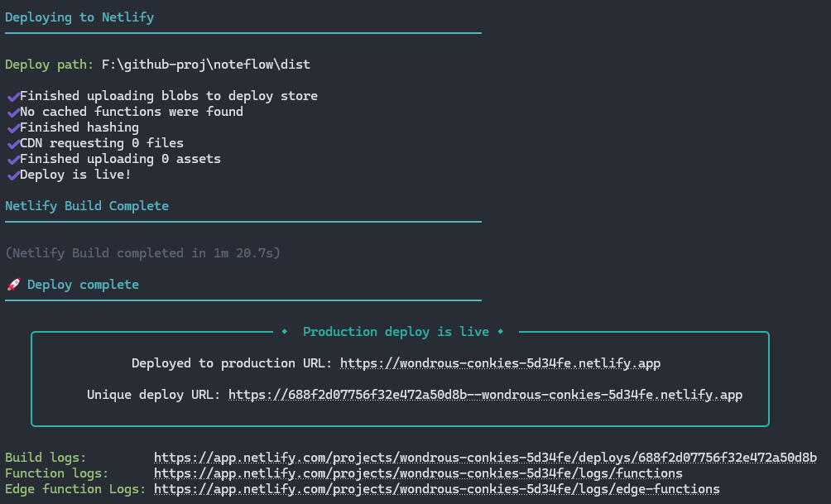Open the production URL wondrous-conkies-5d34fe.netlify.app

tap(500, 363)
